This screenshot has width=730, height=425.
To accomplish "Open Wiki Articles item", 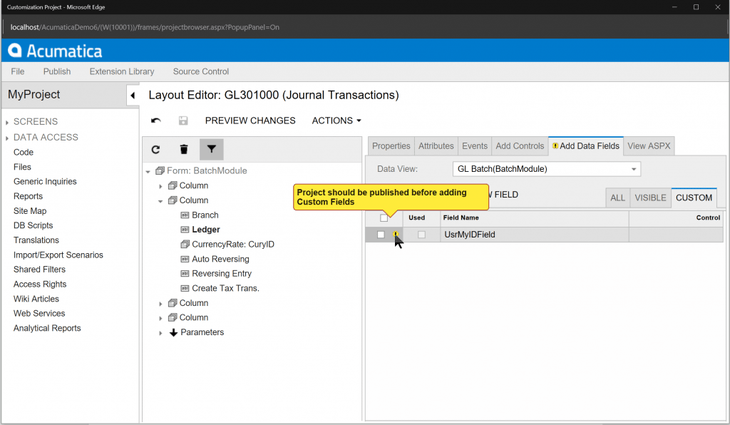I will (x=36, y=299).
